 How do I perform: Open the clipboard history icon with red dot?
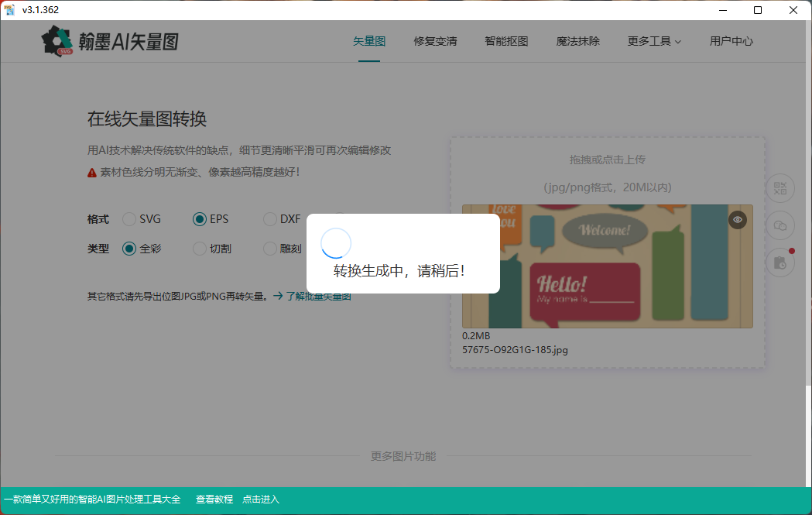coord(779,263)
